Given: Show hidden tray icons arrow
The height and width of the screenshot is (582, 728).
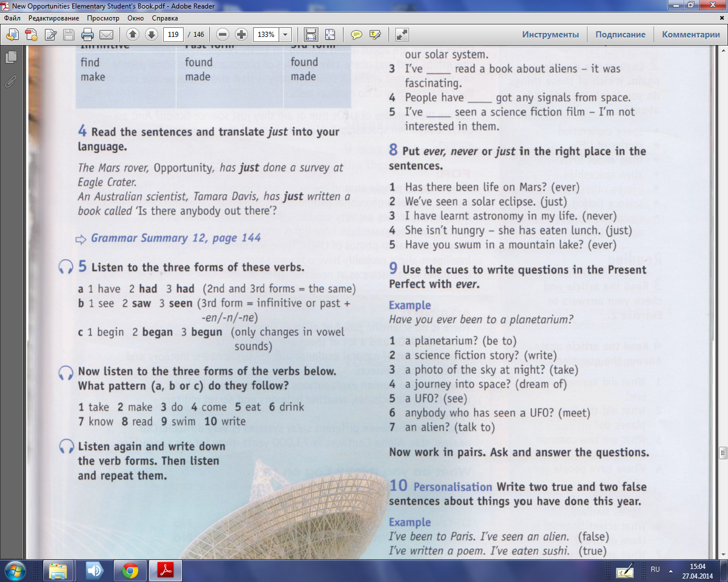Looking at the screenshot, I should click(671, 570).
